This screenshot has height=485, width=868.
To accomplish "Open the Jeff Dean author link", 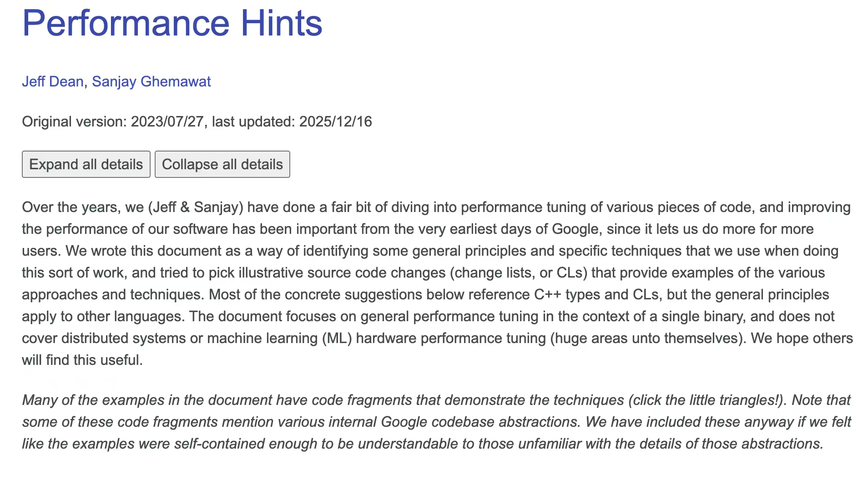I will point(53,81).
